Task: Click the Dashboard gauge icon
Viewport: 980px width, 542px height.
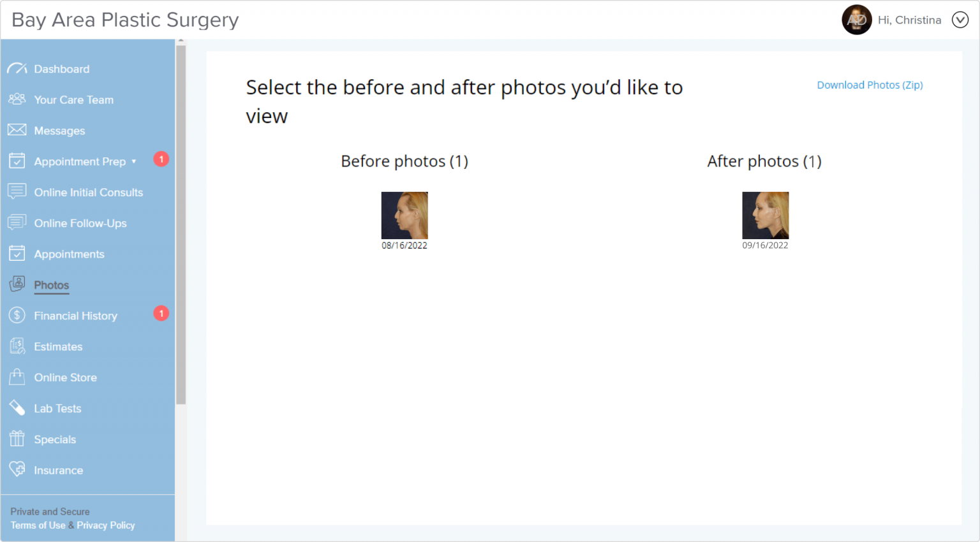Action: 17,68
